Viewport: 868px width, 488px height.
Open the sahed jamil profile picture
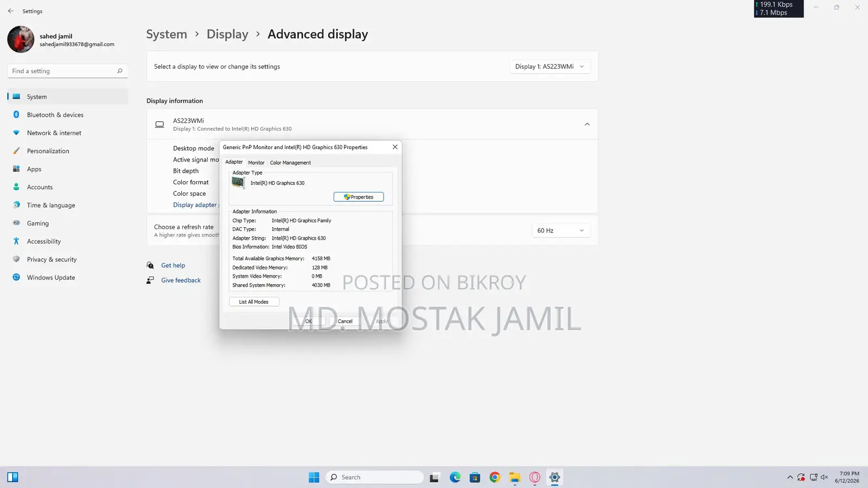(21, 39)
